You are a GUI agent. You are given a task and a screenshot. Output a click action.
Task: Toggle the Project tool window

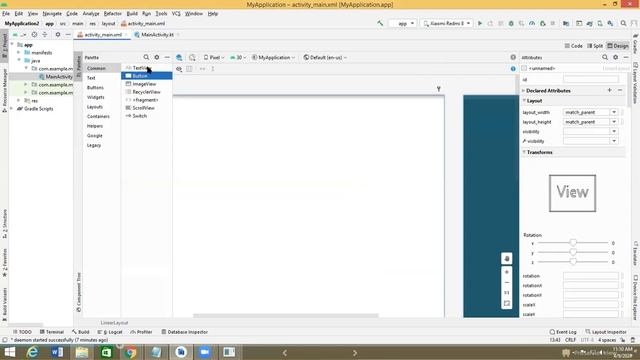[4, 45]
